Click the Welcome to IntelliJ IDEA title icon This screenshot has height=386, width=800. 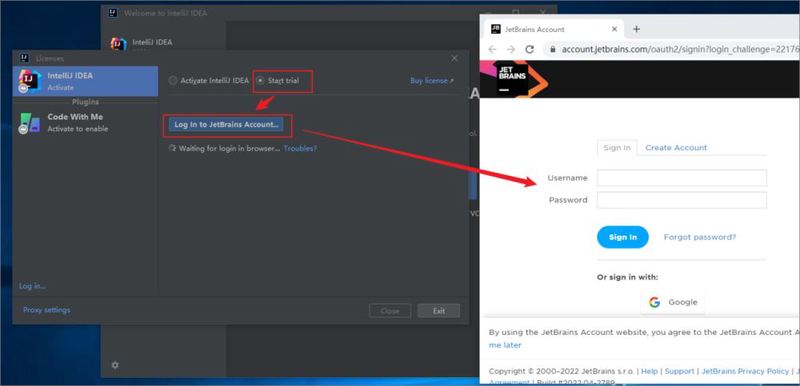[113, 13]
